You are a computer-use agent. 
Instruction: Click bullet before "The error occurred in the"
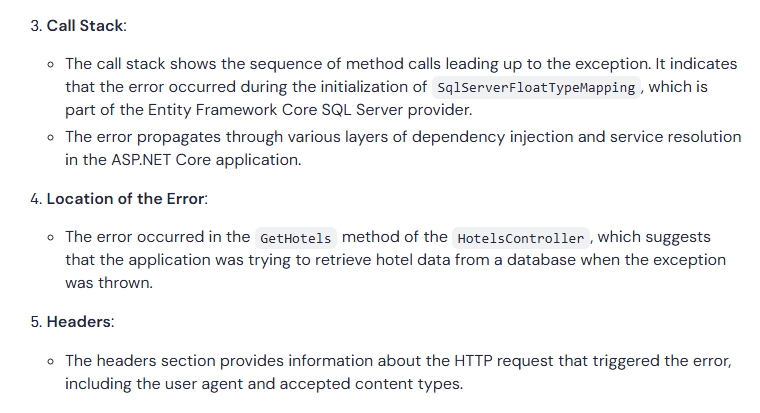point(51,238)
